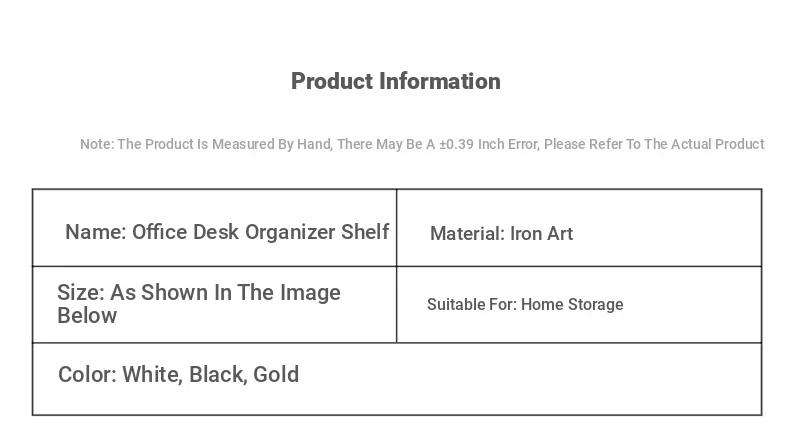Click the Name label in the table
Image resolution: width=790 pixels, height=436 pixels.
[x=95, y=232]
